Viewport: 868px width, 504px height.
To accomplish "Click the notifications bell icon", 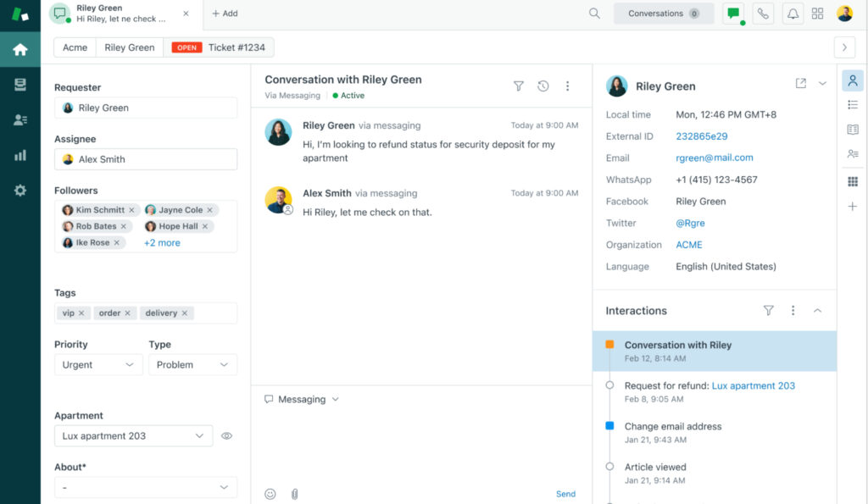I will [792, 14].
